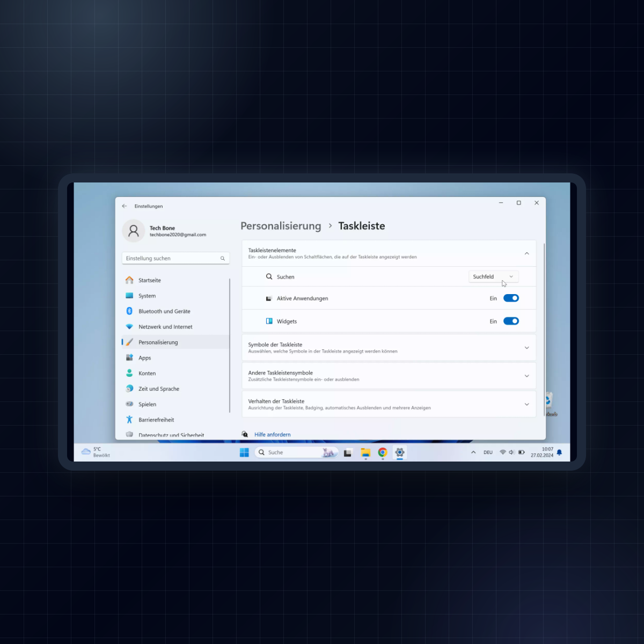The height and width of the screenshot is (644, 644).
Task: Click the Taskleiste heading text
Action: (x=362, y=226)
